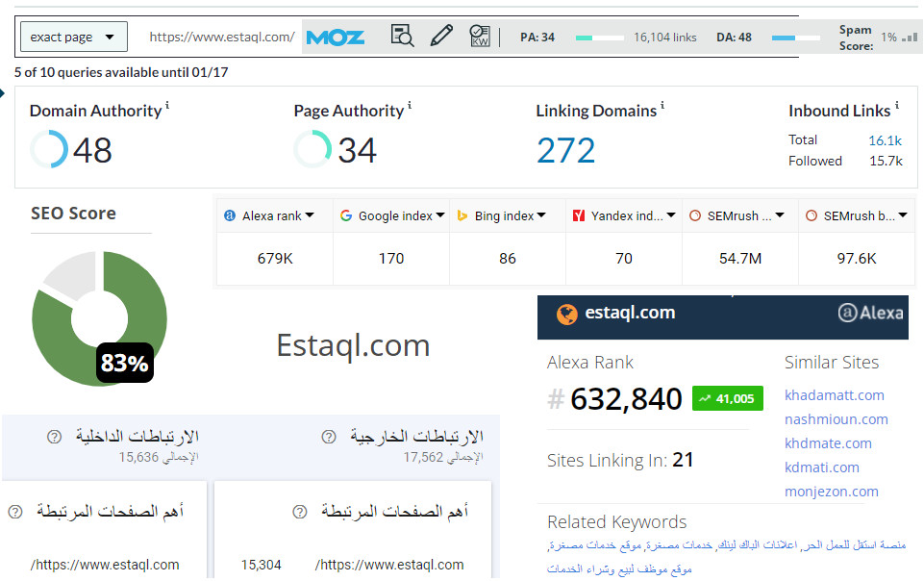
Task: Click the 15,304 link count value
Action: [262, 565]
